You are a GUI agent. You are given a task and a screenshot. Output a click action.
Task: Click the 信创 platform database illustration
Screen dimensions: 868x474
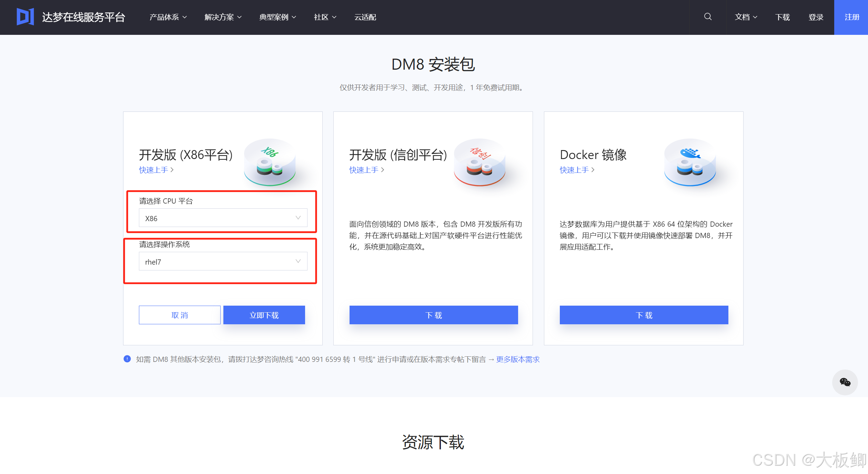coord(480,162)
